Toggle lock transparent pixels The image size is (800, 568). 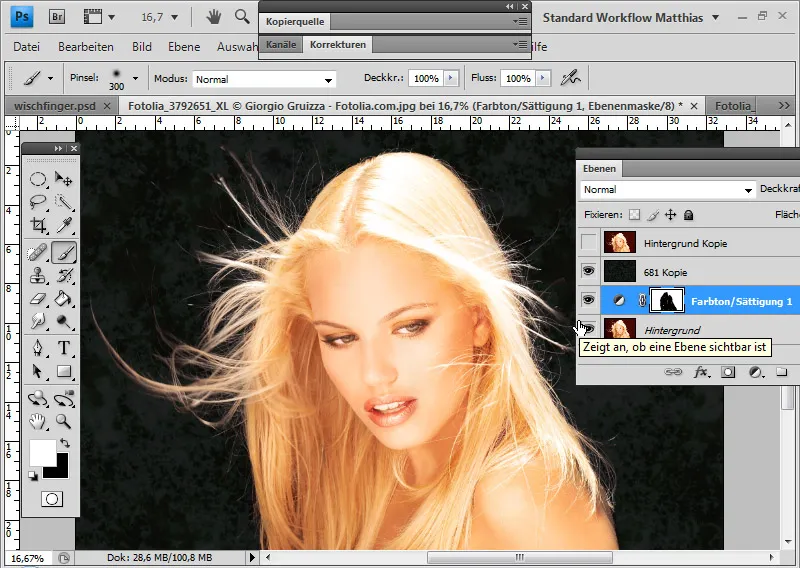tap(634, 215)
